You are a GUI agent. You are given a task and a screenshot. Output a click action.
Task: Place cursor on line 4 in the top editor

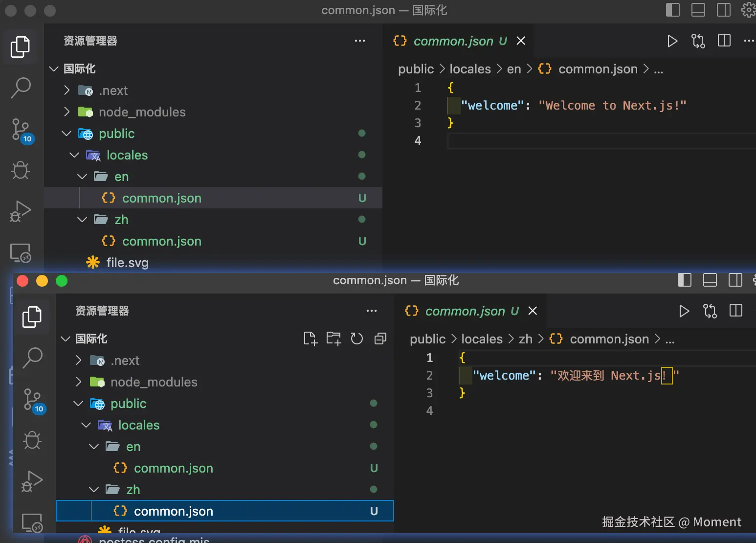(601, 141)
